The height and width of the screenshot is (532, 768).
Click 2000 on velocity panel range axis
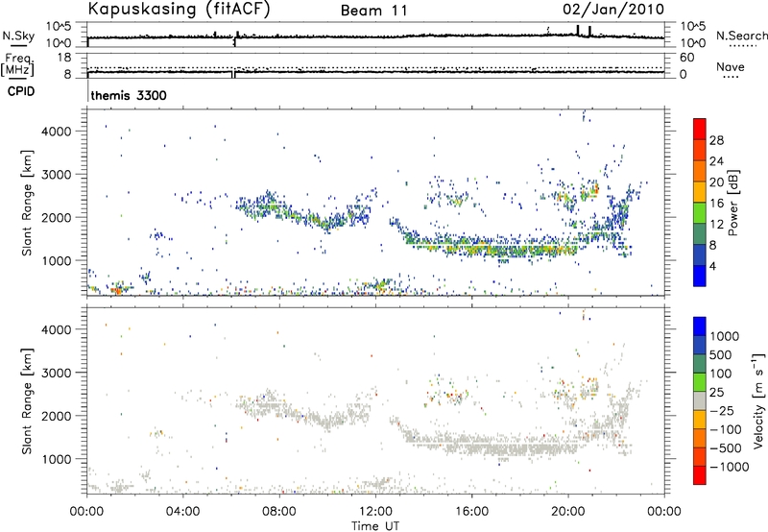[x=57, y=416]
